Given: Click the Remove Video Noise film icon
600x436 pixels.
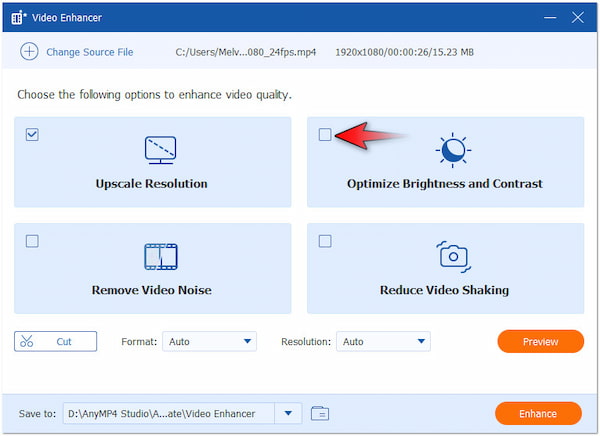Looking at the screenshot, I should tap(160, 256).
